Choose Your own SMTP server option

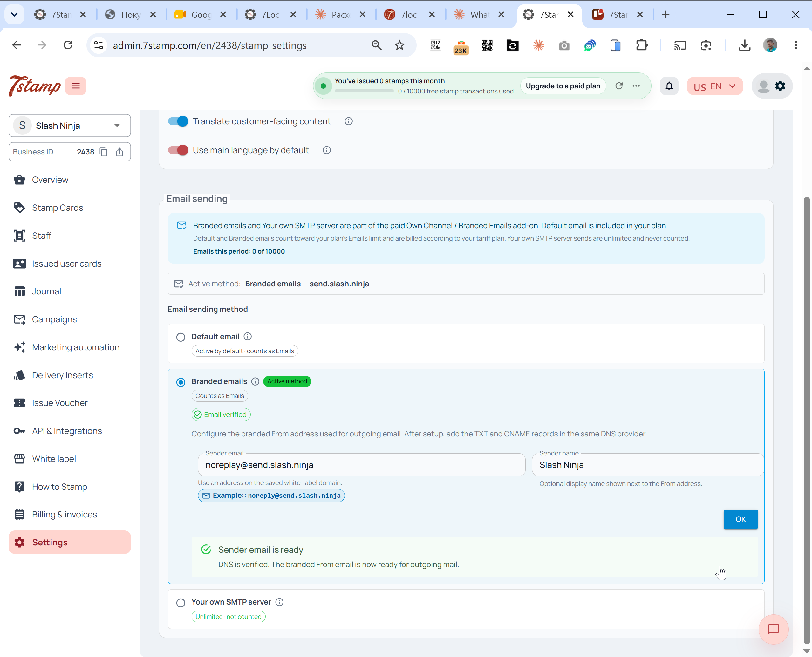coord(181,603)
